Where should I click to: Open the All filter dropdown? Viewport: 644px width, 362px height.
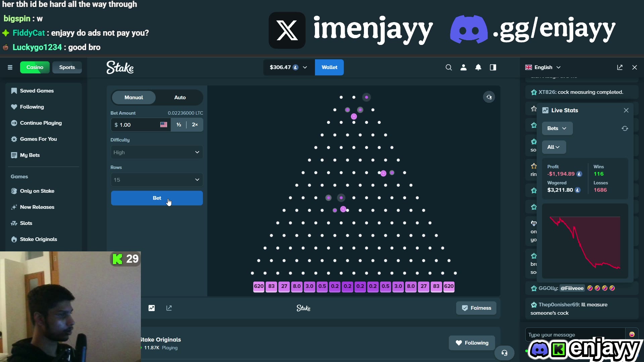coord(554,147)
